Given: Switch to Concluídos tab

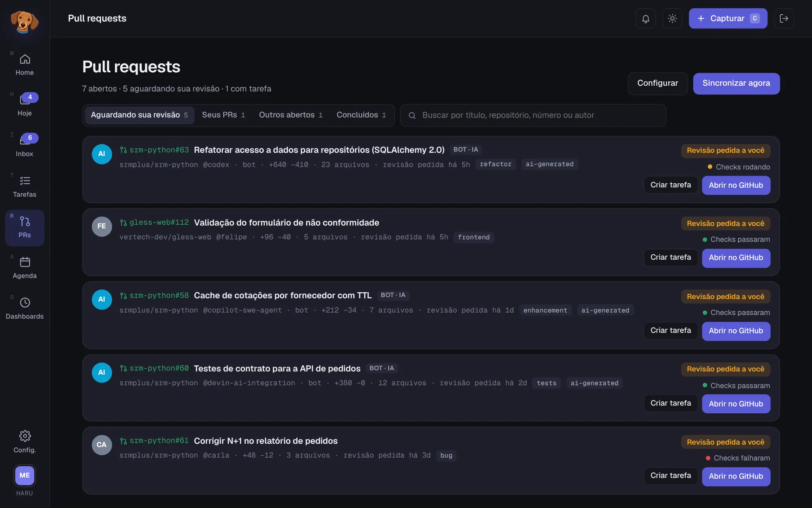Looking at the screenshot, I should [x=361, y=115].
